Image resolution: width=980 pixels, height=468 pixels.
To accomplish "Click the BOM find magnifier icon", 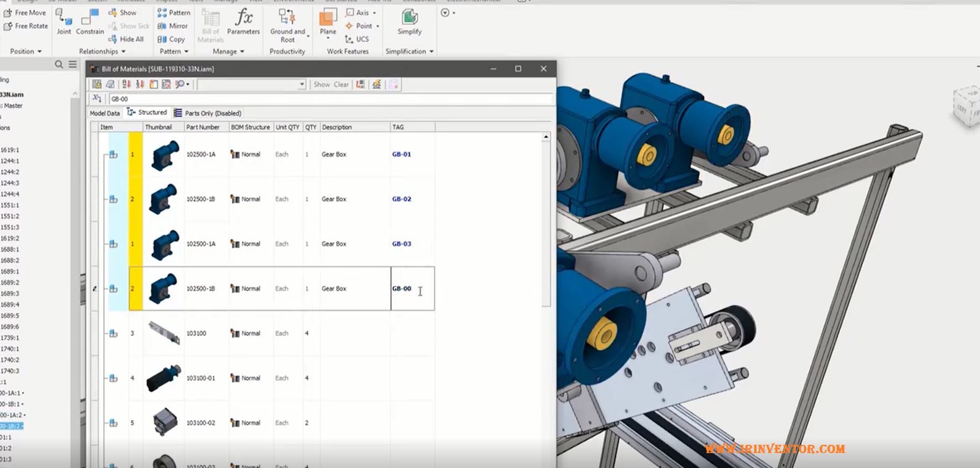I will pos(179,84).
